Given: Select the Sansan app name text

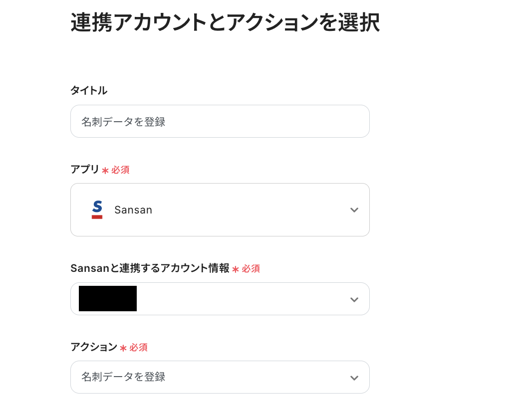Looking at the screenshot, I should pyautogui.click(x=133, y=210).
